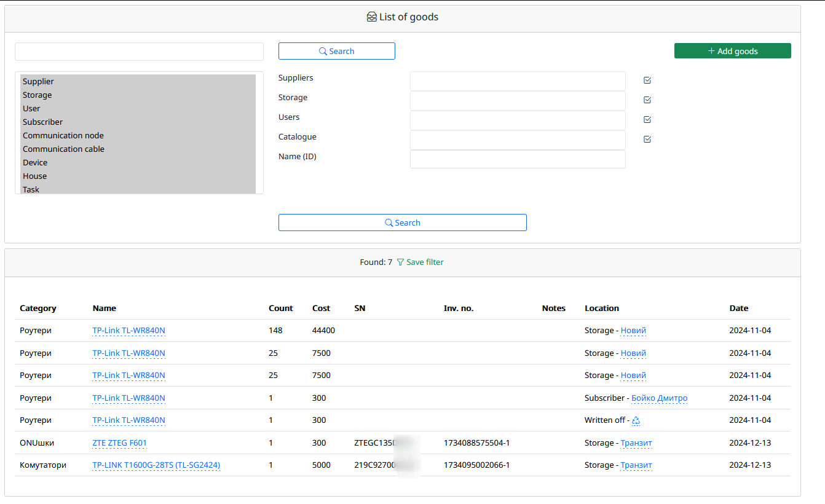This screenshot has height=504, width=825.
Task: Click the Cost column header
Action: 321,309
